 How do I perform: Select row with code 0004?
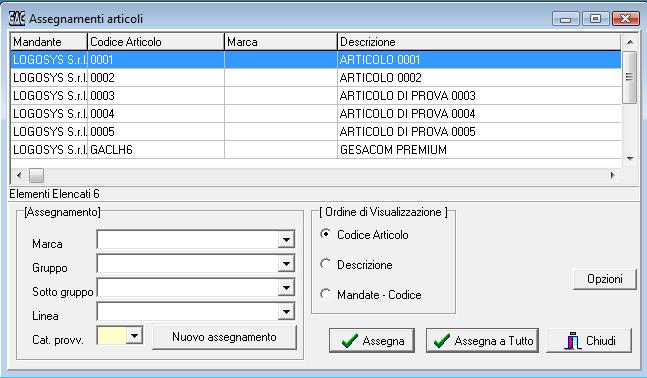316,113
